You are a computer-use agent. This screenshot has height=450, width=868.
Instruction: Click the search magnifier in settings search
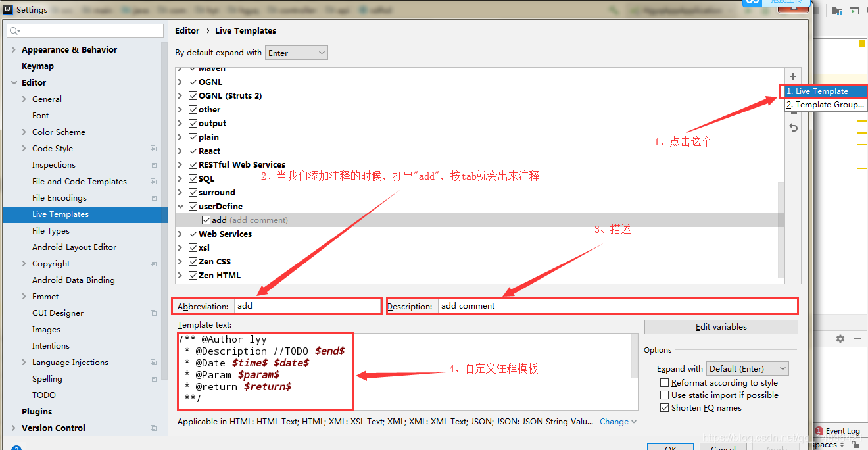click(14, 31)
